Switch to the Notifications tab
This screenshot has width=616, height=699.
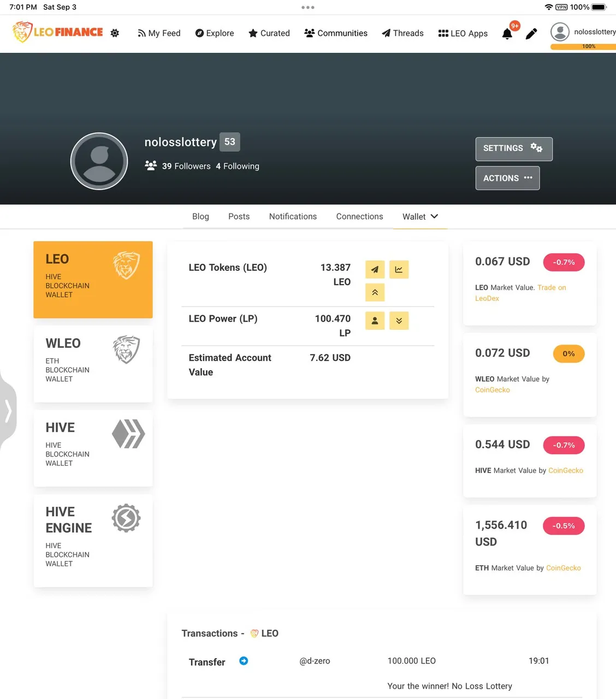tap(293, 217)
